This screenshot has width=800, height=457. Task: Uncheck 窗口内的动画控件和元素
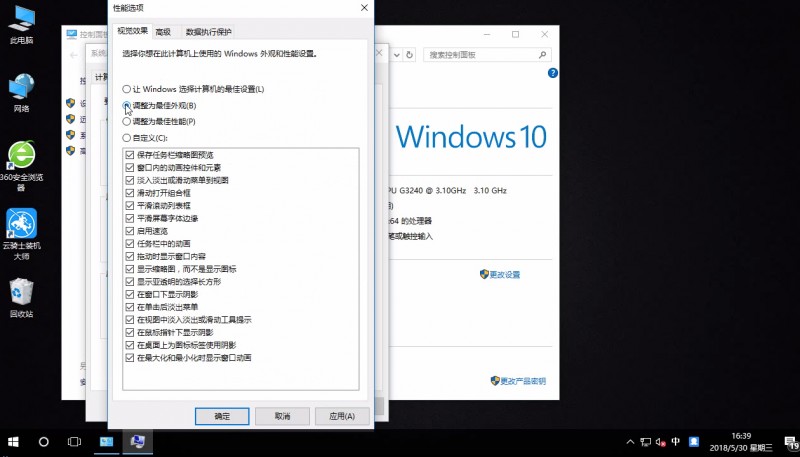[x=130, y=167]
